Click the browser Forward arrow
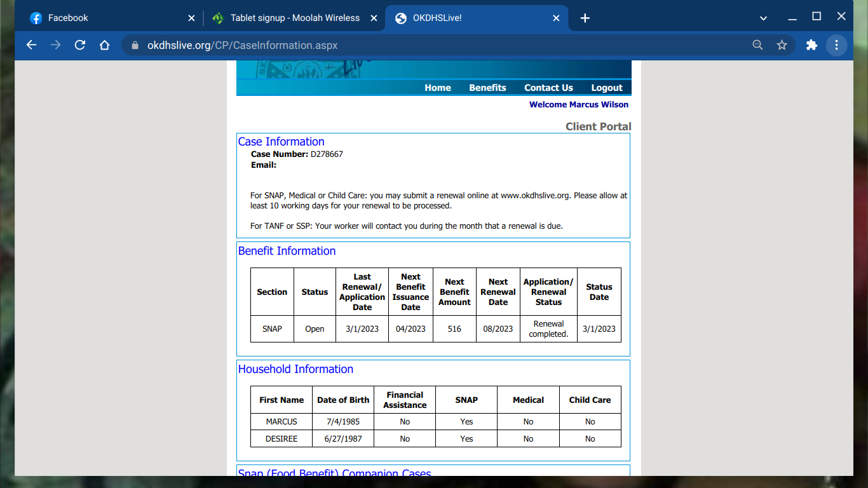 coord(56,45)
